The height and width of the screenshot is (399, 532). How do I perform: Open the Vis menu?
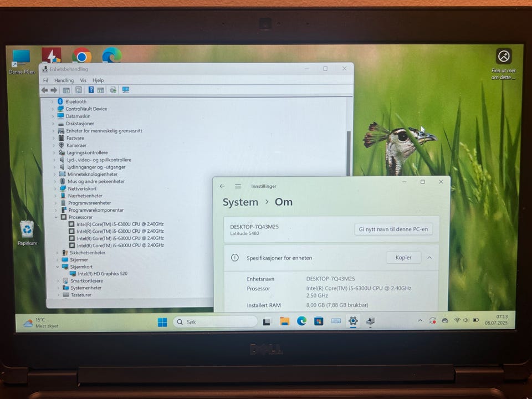(83, 80)
